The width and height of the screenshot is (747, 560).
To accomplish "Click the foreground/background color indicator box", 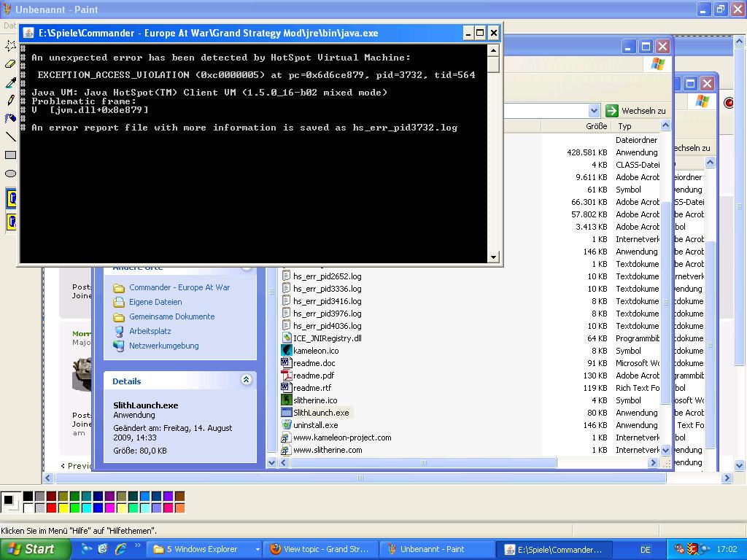I will pyautogui.click(x=10, y=502).
